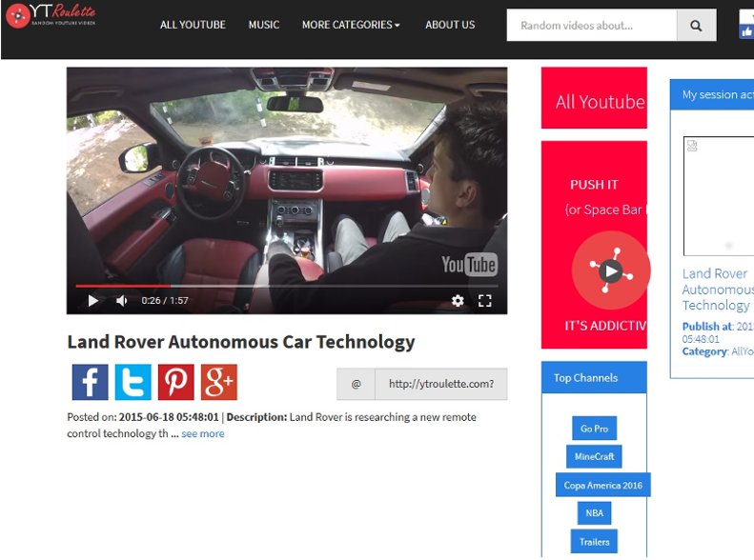Open video settings gear
Screen dimensions: 754x560
(x=458, y=301)
